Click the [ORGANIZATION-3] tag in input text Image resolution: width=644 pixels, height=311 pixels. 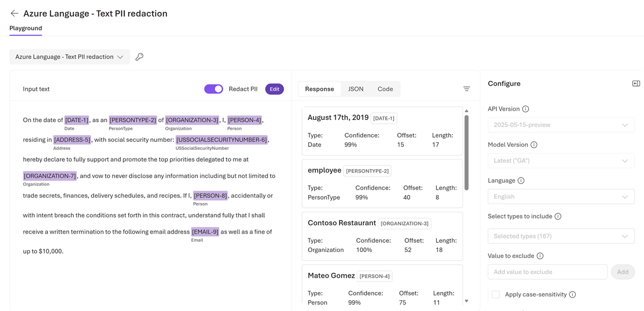click(x=192, y=120)
